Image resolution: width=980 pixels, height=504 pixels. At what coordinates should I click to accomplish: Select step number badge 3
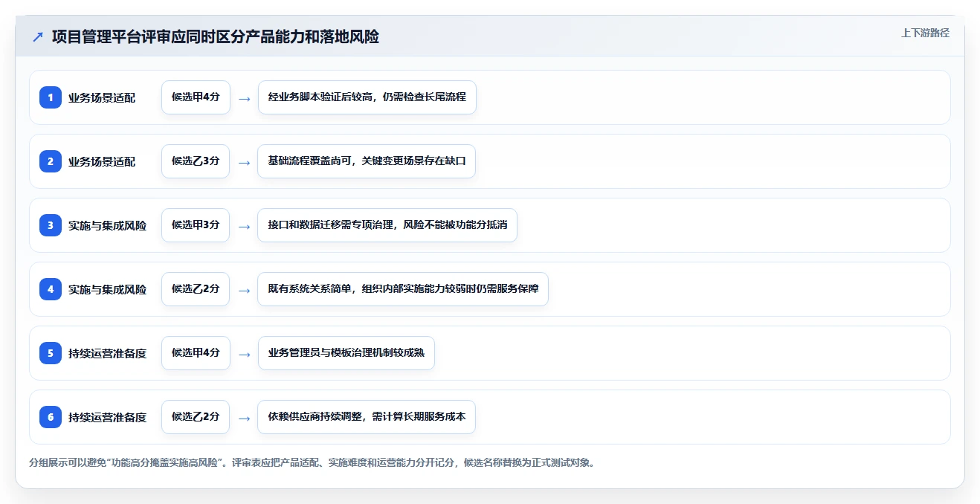(x=51, y=225)
